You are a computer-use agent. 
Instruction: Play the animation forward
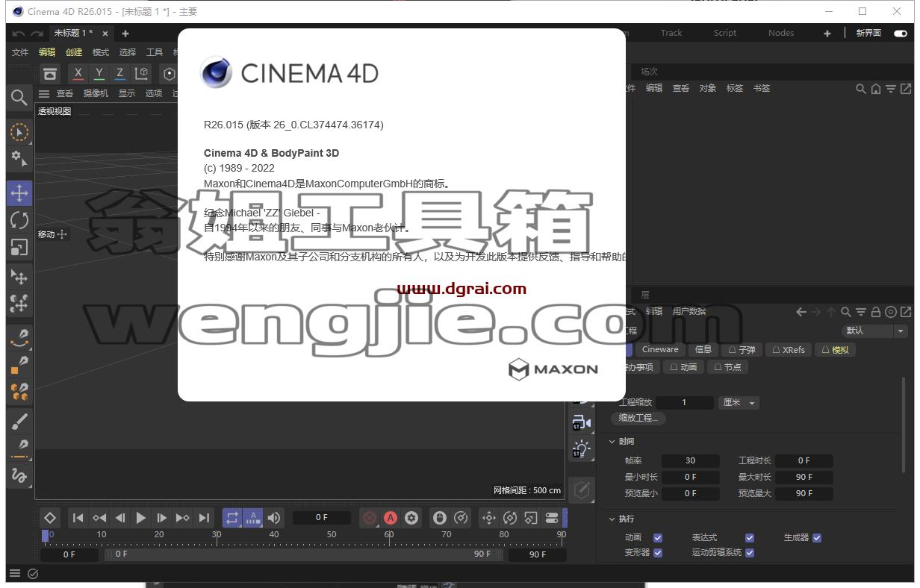tap(140, 518)
